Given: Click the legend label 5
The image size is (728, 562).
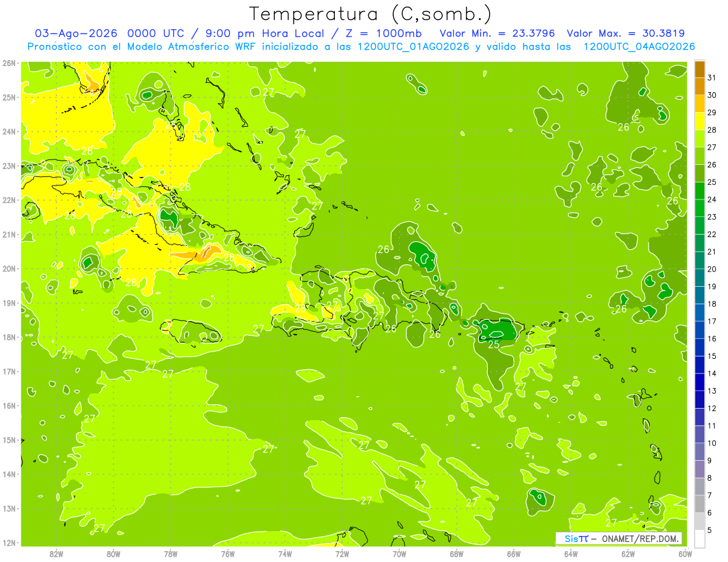Looking at the screenshot, I should point(710,530).
